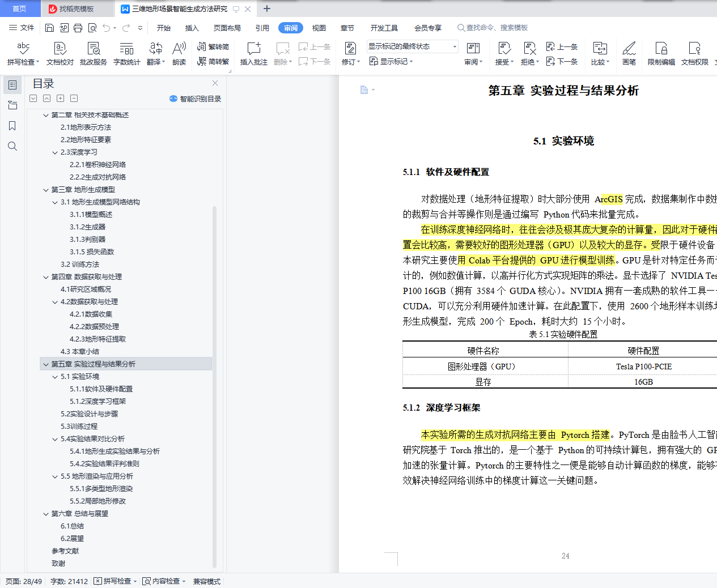Select the 画笔 pen tool
The width and height of the screenshot is (717, 588).
[629, 54]
